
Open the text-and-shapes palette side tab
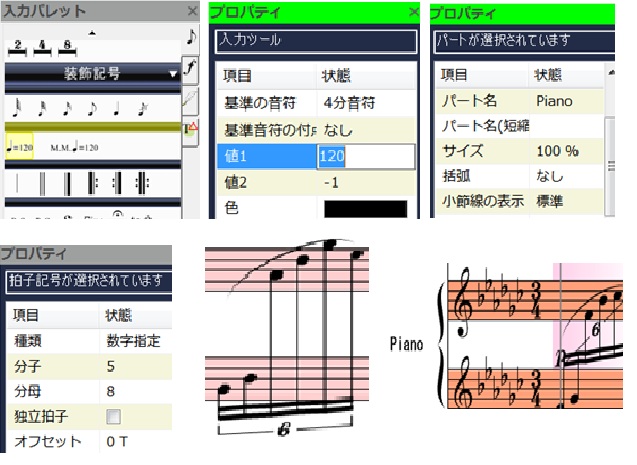(x=192, y=127)
